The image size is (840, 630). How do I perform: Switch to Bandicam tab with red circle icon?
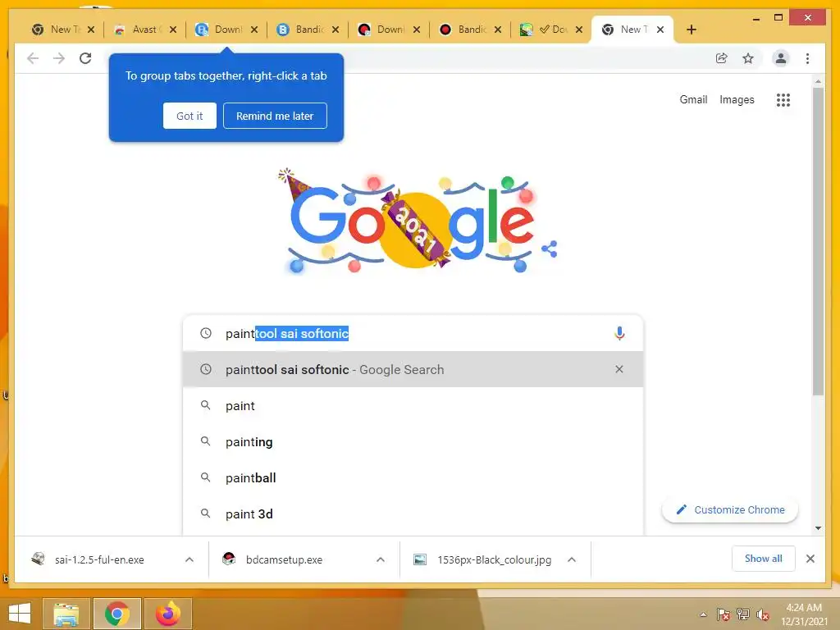click(x=463, y=30)
